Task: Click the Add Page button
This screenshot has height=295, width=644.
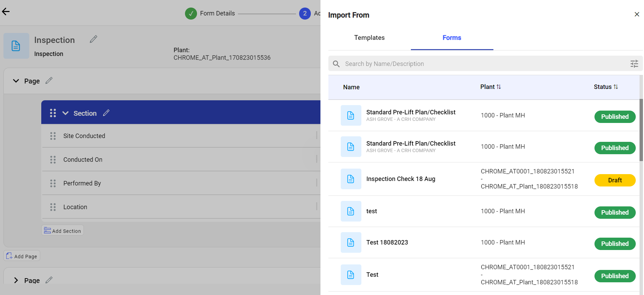Action: (22, 256)
